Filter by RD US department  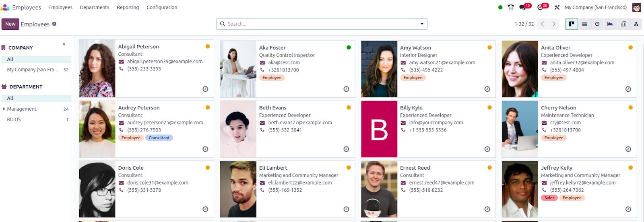(14, 119)
